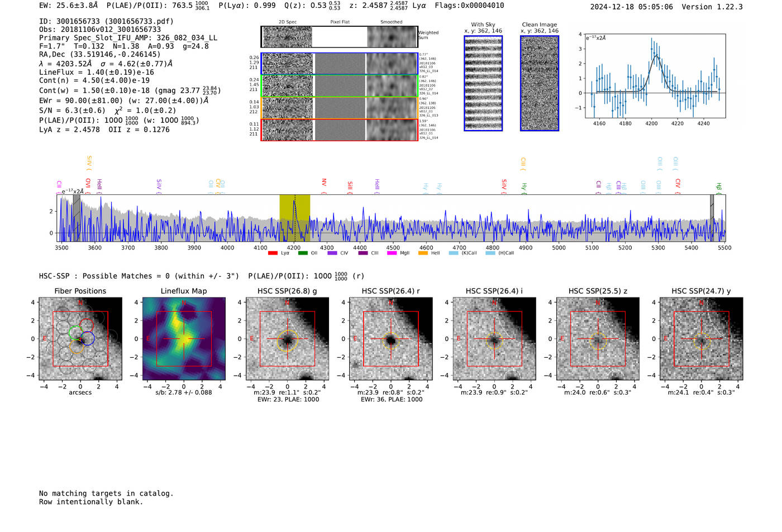Click the Flags:0x00004010 header text
This screenshot has height=532, width=782.
point(469,6)
